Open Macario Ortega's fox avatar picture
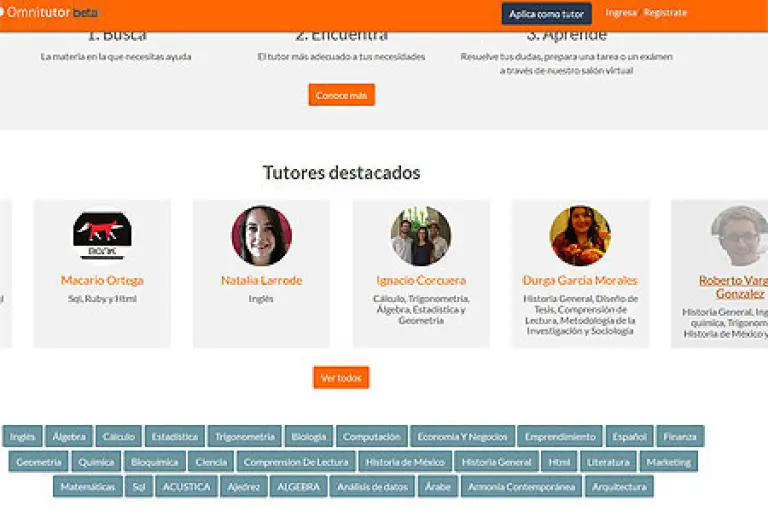Screen dimensions: 768x512 click(x=102, y=235)
